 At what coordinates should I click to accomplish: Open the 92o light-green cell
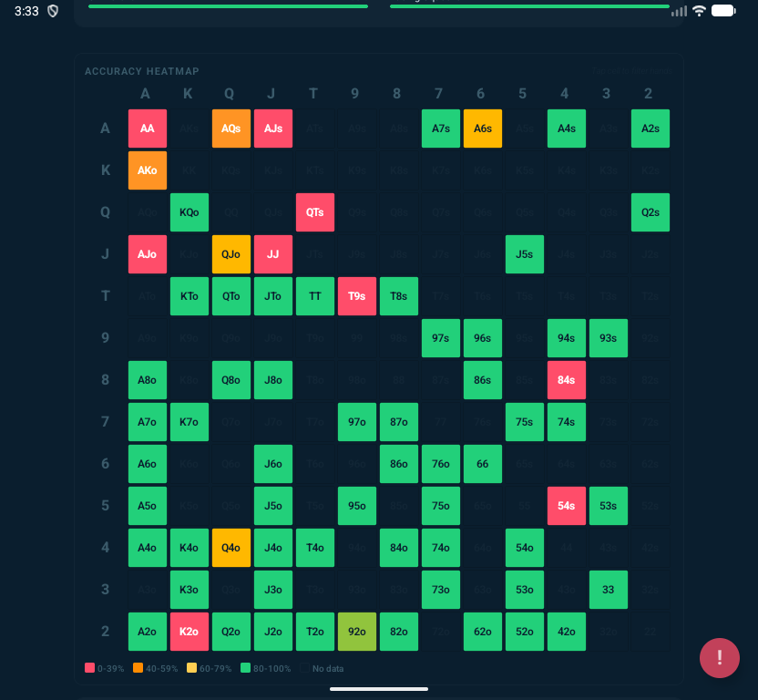(x=357, y=632)
